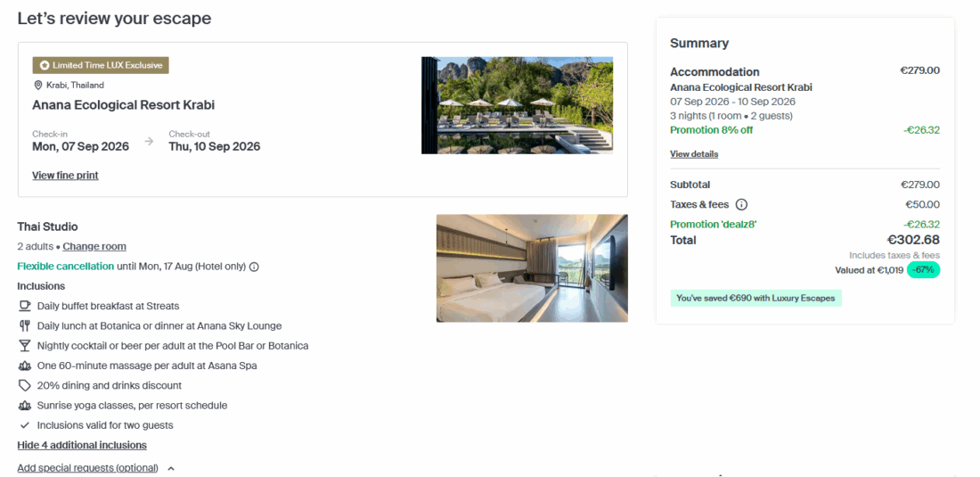
Task: Click the checkmark next to Inclusions valid for two guests
Action: (x=24, y=426)
